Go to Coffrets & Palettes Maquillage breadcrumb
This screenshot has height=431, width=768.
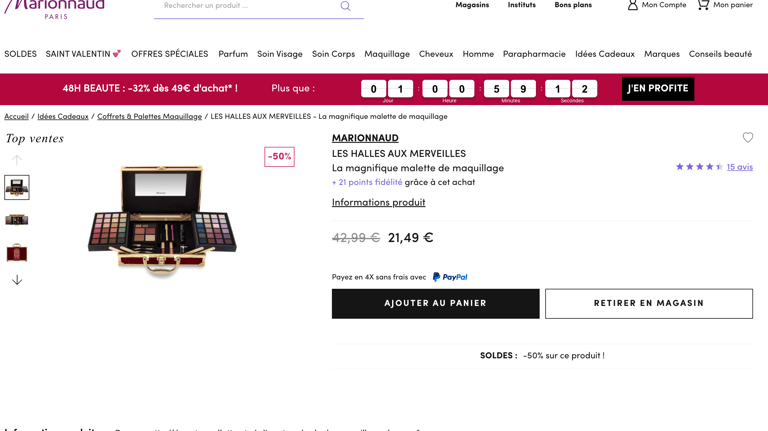click(149, 117)
